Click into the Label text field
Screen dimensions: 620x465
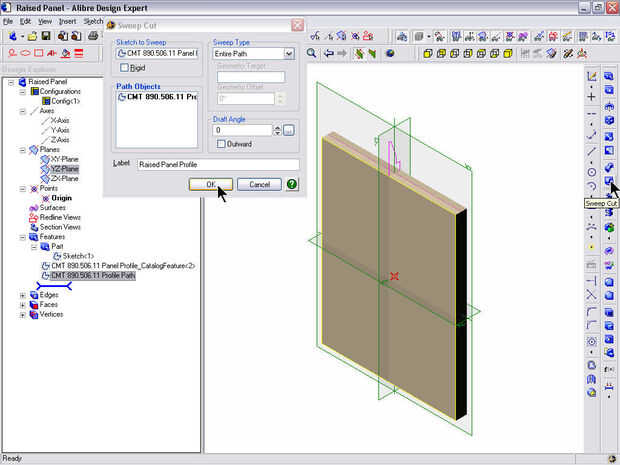tap(218, 164)
